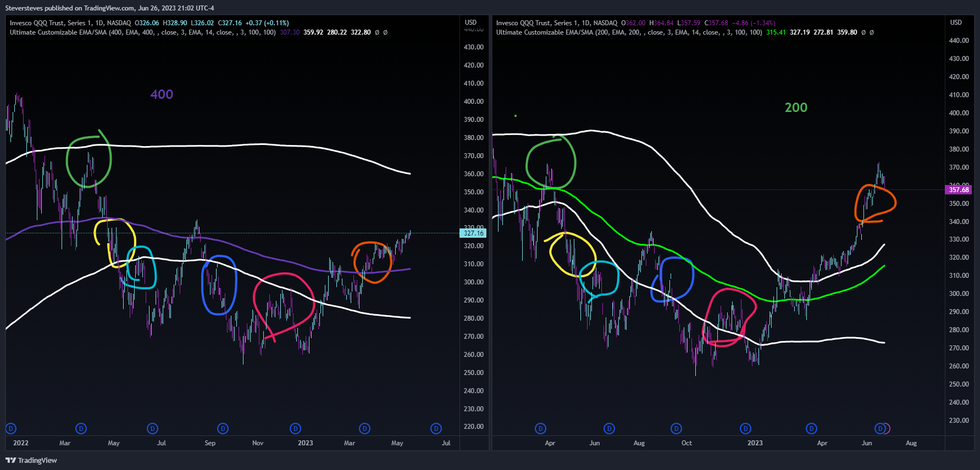Open the last dividend marker in left chart
Viewport: 980px width, 470px height.
click(436, 428)
